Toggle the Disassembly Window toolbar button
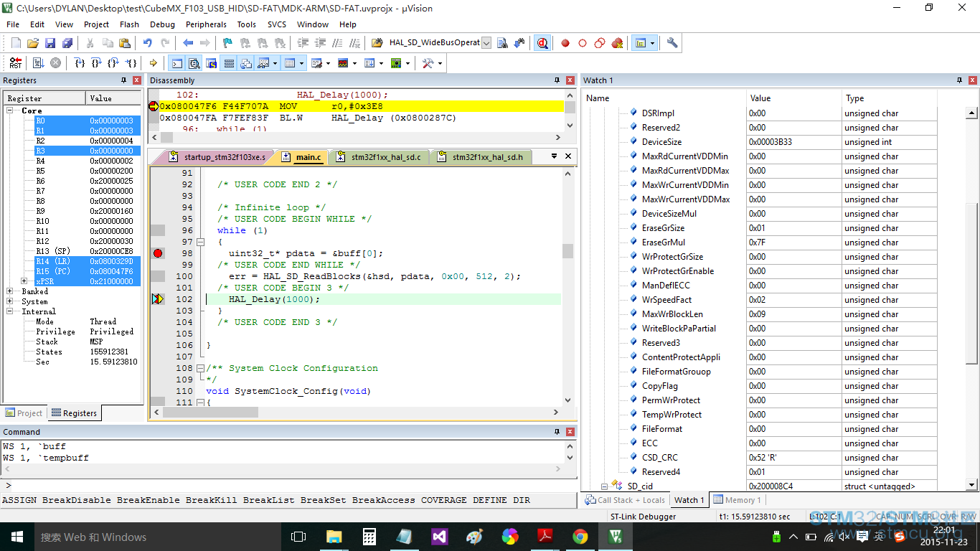This screenshot has width=980, height=551. [x=194, y=63]
